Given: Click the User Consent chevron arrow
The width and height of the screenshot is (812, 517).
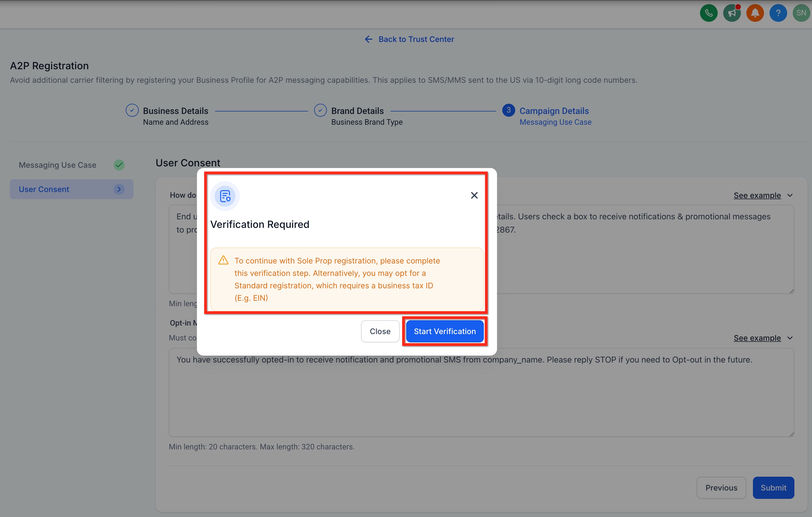Looking at the screenshot, I should pyautogui.click(x=119, y=189).
